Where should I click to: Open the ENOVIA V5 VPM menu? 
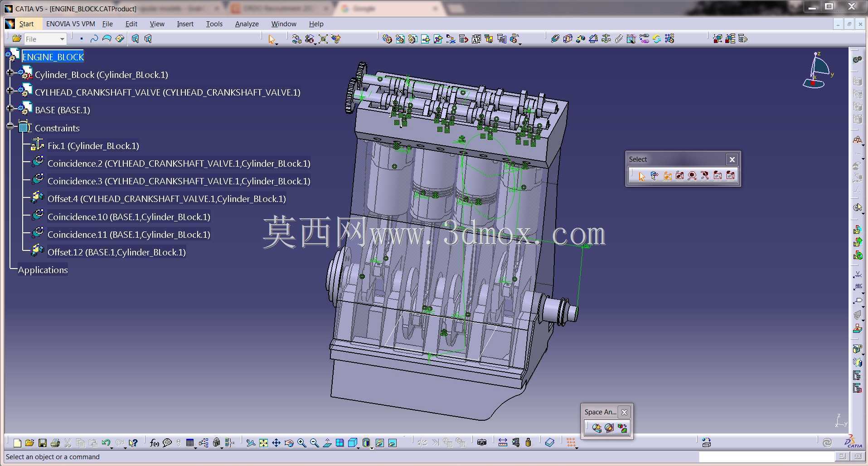71,24
